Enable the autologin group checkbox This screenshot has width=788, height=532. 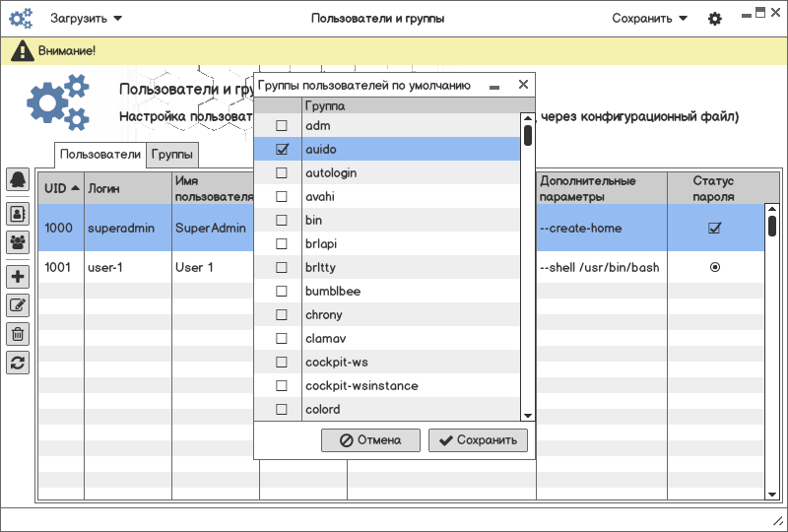tap(282, 173)
